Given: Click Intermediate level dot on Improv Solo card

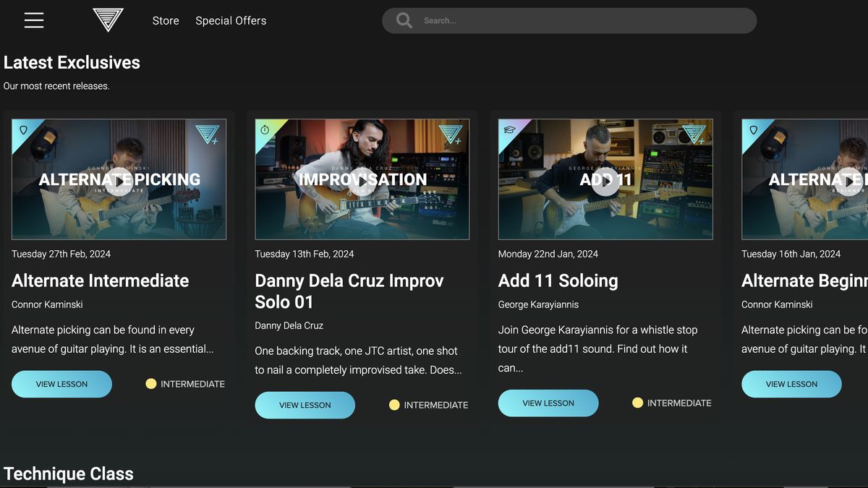Looking at the screenshot, I should pos(394,405).
